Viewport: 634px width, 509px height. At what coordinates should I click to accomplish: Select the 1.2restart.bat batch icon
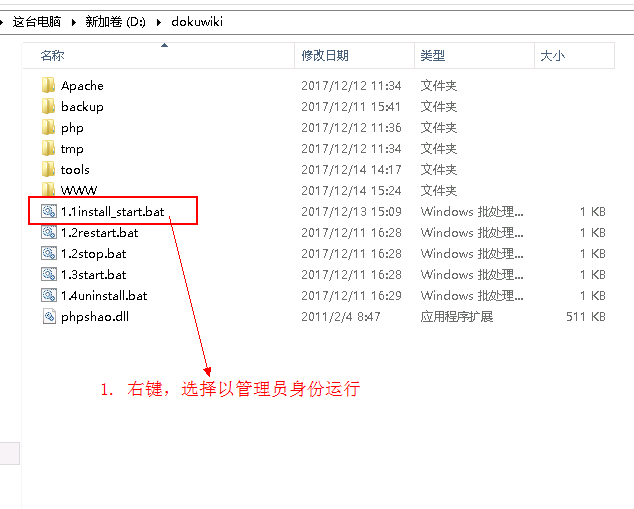point(49,232)
